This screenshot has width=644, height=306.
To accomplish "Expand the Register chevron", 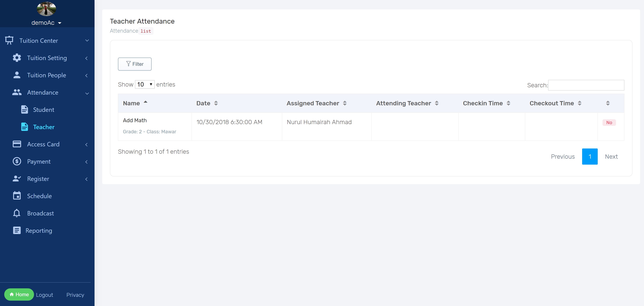I will (86, 179).
